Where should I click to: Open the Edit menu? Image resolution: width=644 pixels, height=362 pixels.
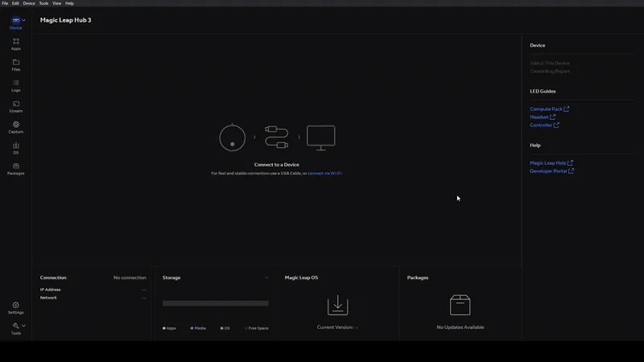[15, 3]
